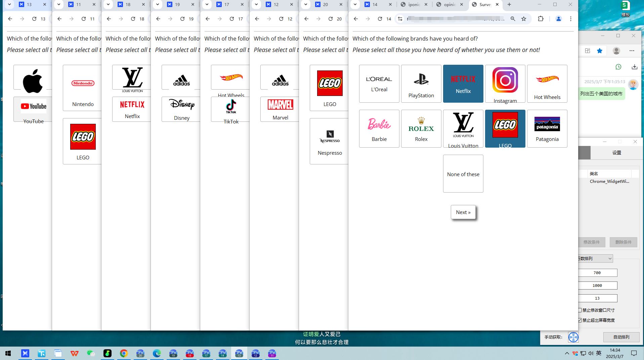This screenshot has width=644, height=360.
Task: Reload the page in window 14
Action: click(380, 19)
